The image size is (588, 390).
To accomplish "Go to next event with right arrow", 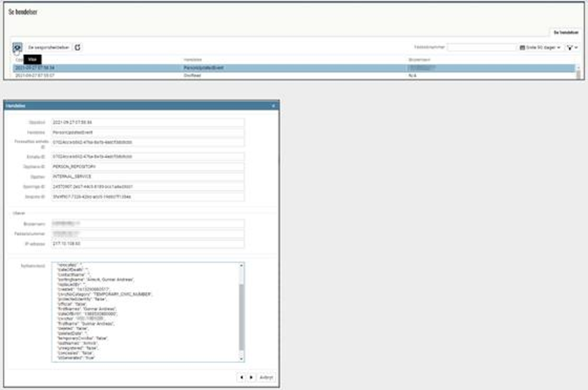I will point(251,377).
